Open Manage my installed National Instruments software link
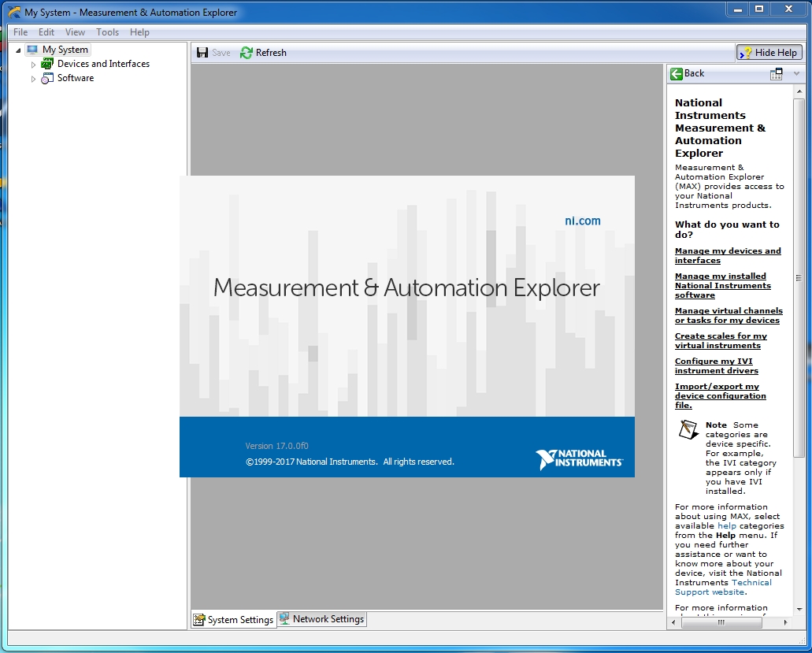 pos(722,286)
